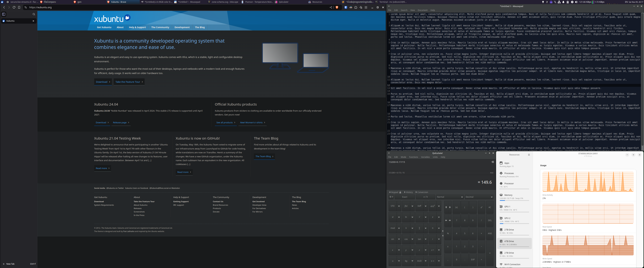Viewport: 644px width, 268px height.
Task: Reload the Xubuntu page in Brave
Action: tap(14, 8)
